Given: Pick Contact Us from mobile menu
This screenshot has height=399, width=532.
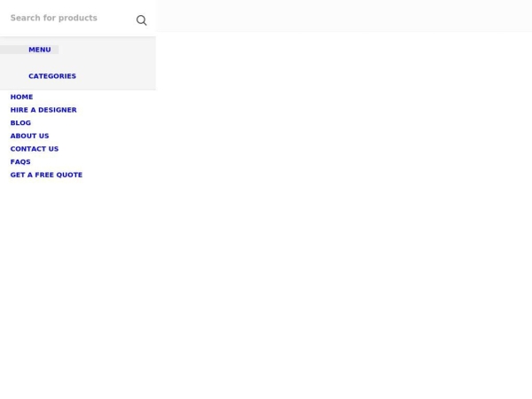Looking at the screenshot, I should [x=35, y=149].
